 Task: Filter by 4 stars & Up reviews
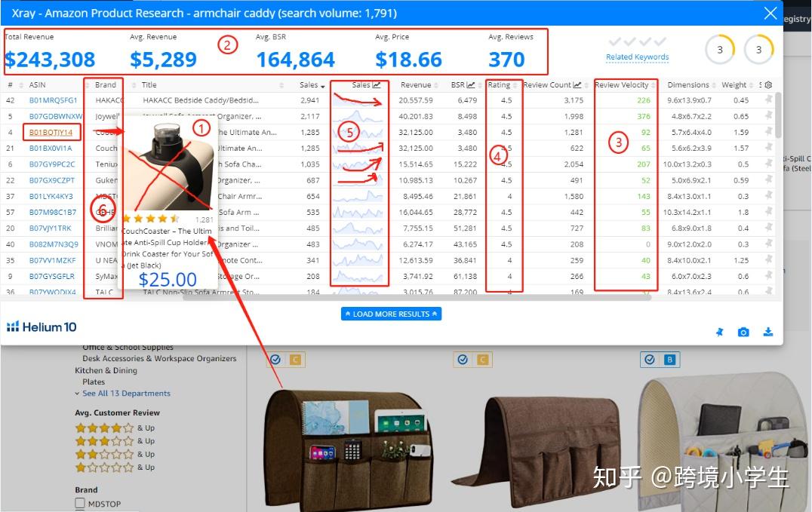click(115, 428)
